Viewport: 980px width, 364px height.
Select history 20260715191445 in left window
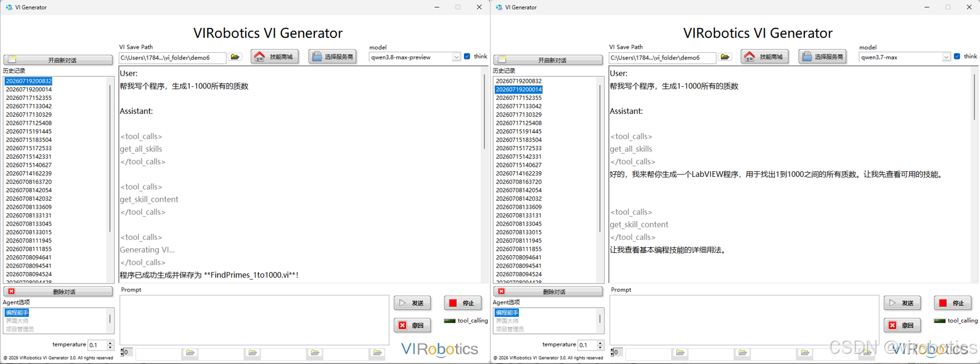tap(29, 132)
